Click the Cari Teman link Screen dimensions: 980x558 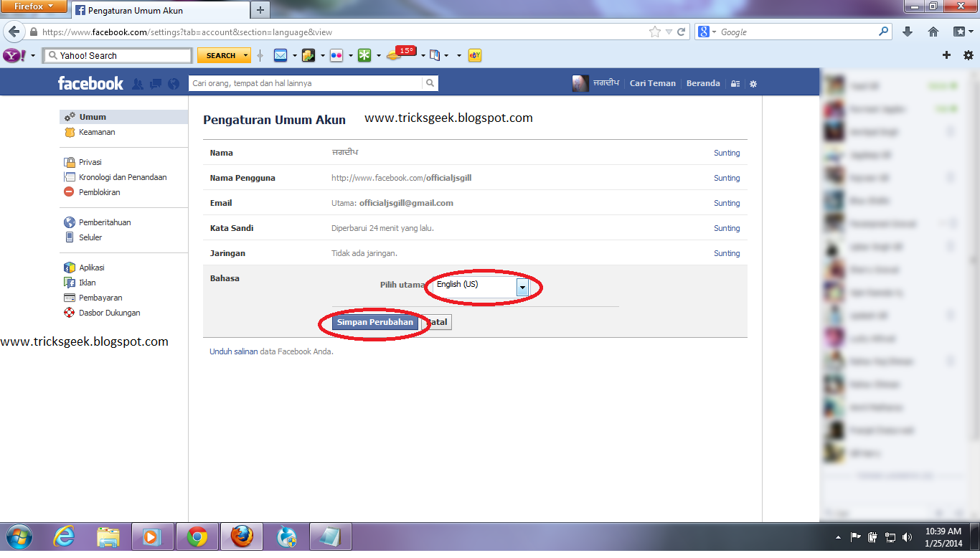coord(653,83)
